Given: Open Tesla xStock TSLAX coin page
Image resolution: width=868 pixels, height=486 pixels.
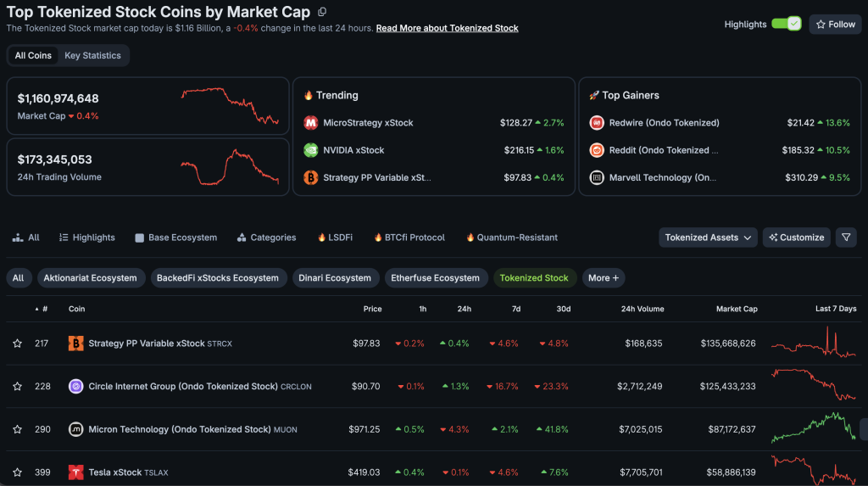Looking at the screenshot, I should tap(129, 472).
